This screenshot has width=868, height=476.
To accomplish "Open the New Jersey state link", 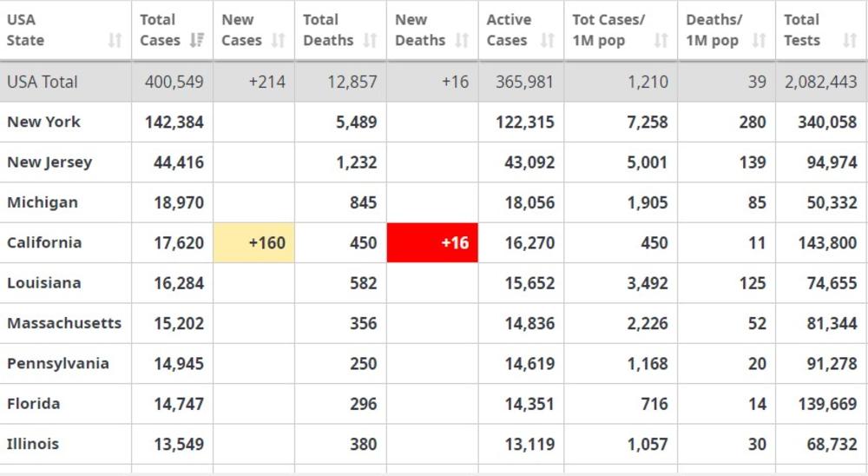I will coord(49,162).
